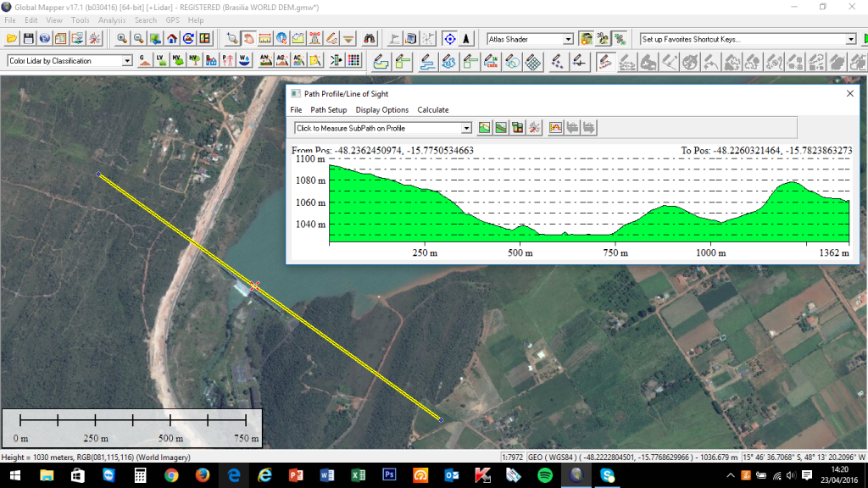Click Display Options in the profile window
This screenshot has height=488, width=868.
tap(381, 110)
